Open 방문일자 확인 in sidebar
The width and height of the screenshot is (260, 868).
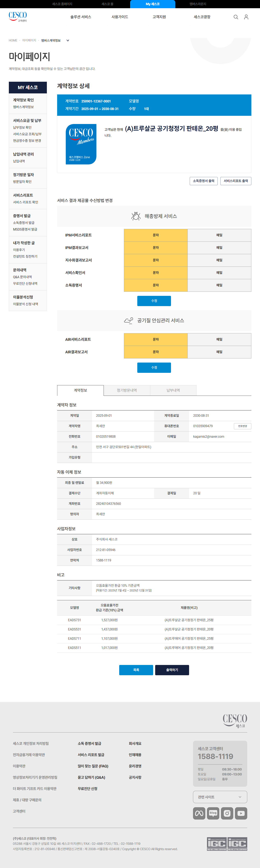pyautogui.click(x=22, y=182)
